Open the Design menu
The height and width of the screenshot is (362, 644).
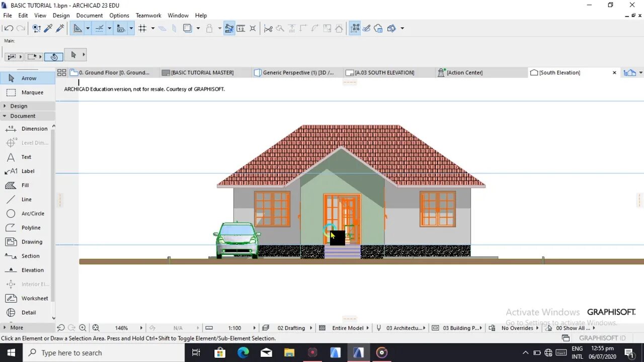(61, 16)
